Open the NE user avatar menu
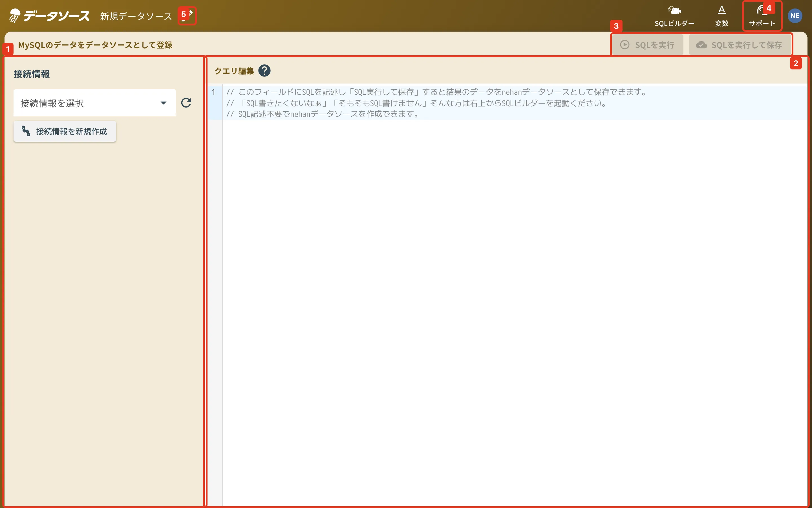 point(795,16)
